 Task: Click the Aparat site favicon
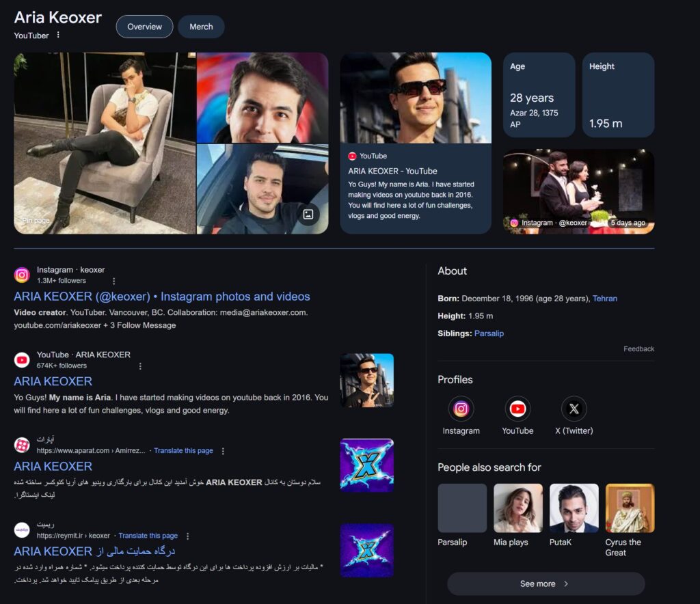click(22, 445)
